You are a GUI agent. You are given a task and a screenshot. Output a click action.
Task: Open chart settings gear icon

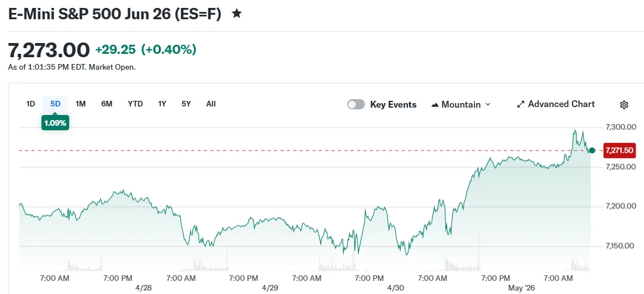[x=624, y=105]
